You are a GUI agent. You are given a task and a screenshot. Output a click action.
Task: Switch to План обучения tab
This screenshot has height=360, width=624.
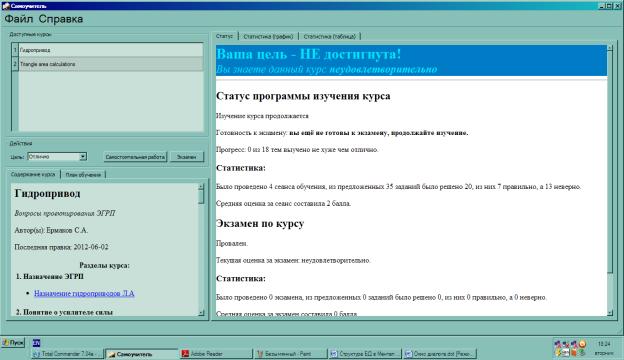[x=83, y=175]
